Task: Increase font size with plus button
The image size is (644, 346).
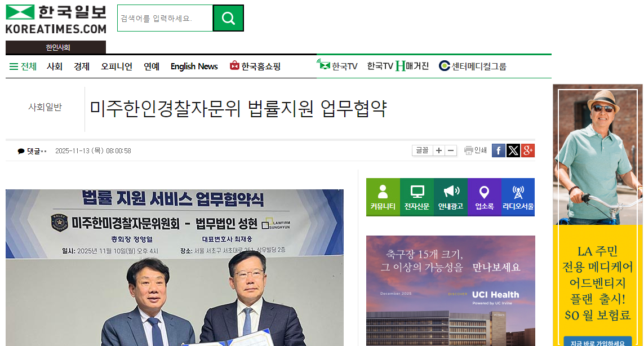Action: point(439,150)
